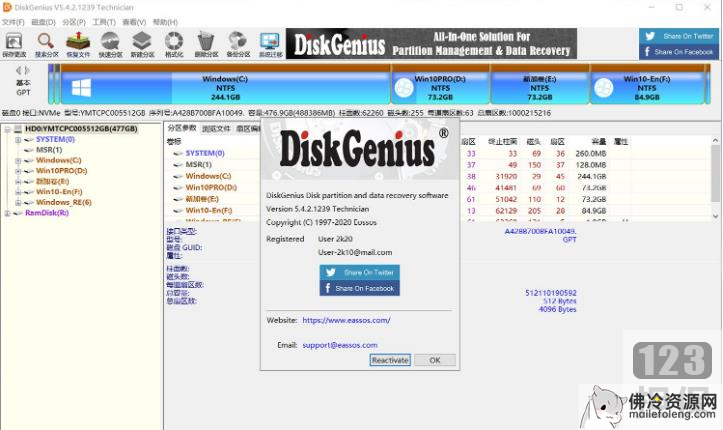Open the 工具(T) Tools menu
Screen dimensions: 723x430
coord(103,21)
